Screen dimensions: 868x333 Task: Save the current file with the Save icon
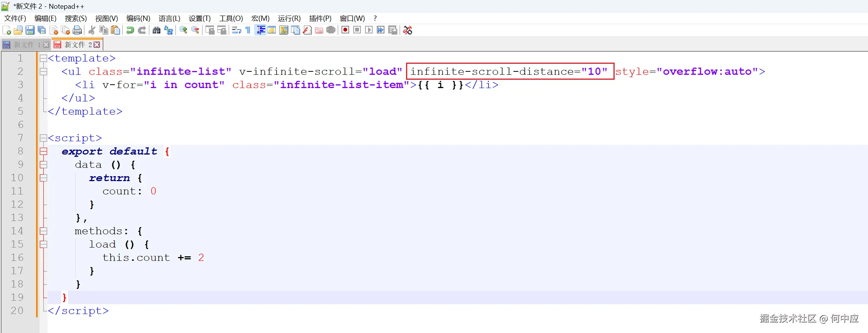(x=30, y=30)
